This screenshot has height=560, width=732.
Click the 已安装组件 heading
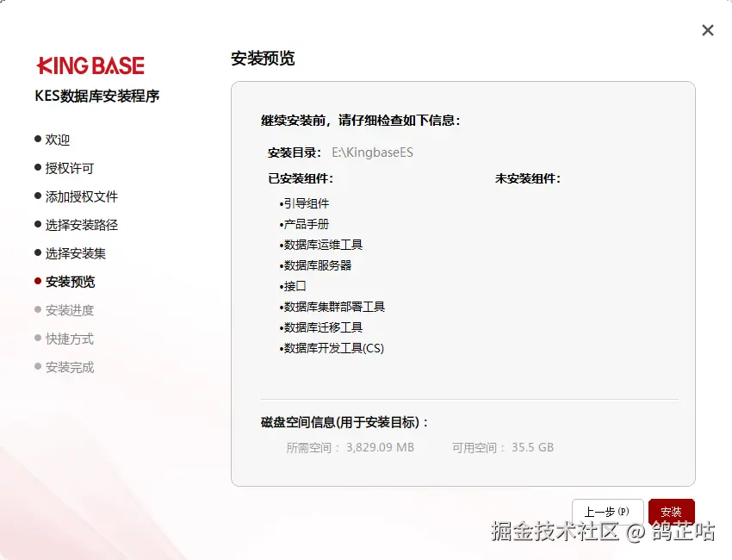pyautogui.click(x=301, y=178)
